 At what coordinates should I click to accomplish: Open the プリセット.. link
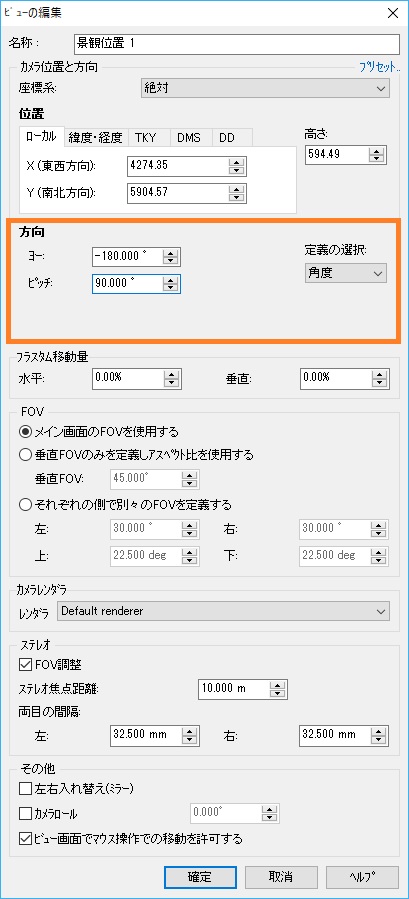[x=380, y=67]
